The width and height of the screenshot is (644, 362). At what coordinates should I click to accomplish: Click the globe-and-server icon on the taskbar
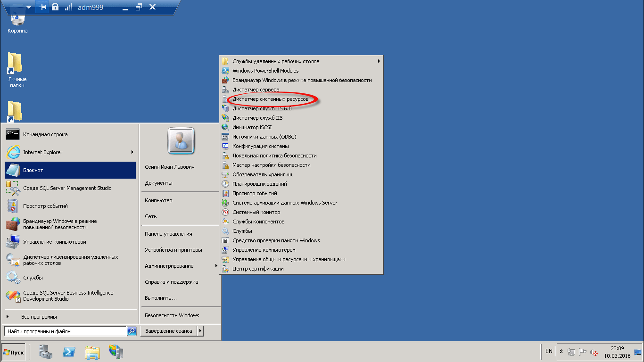click(116, 352)
